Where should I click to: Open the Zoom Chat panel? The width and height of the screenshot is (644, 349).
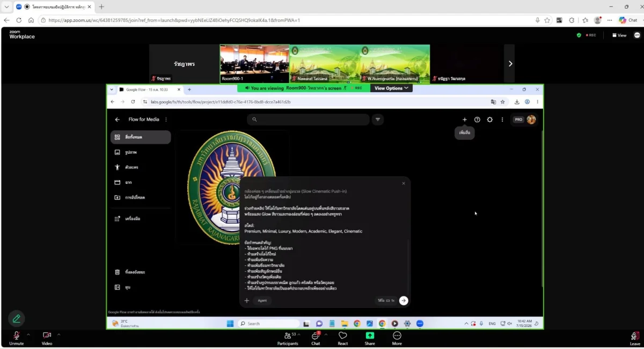point(316,338)
